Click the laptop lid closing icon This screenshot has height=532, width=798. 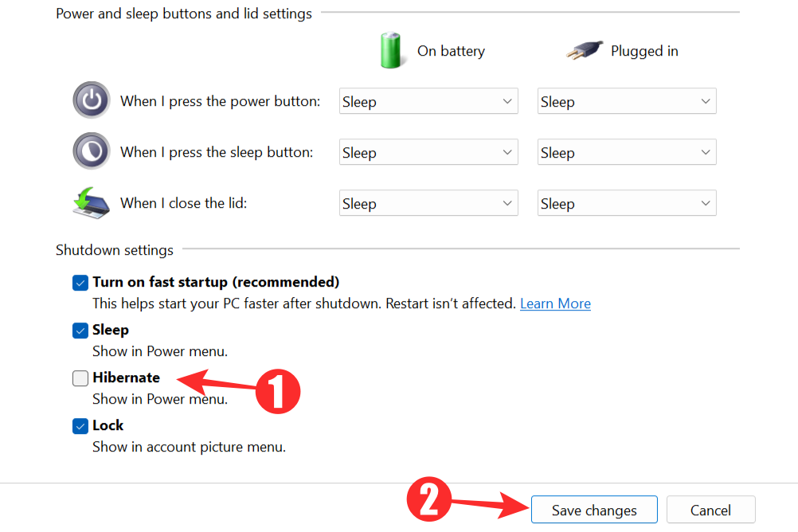tap(91, 203)
